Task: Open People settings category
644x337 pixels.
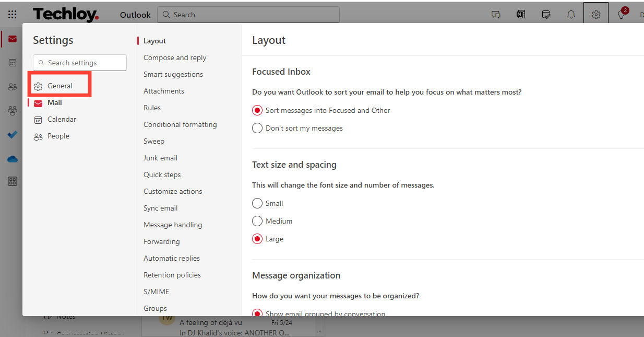Action: point(58,136)
